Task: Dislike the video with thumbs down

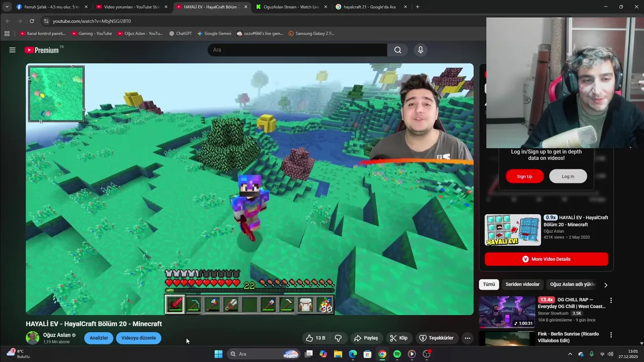Action: 338,338
